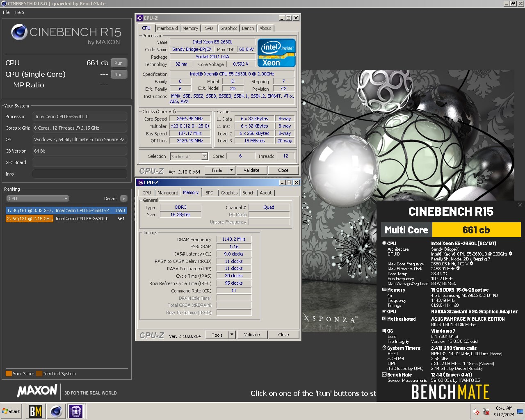The width and height of the screenshot is (525, 420).
Task: Click the empty GFX Board field
Action: click(x=80, y=162)
